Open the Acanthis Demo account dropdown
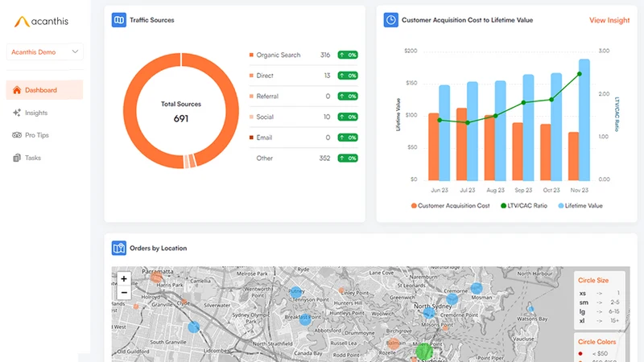644x362 pixels. point(45,51)
